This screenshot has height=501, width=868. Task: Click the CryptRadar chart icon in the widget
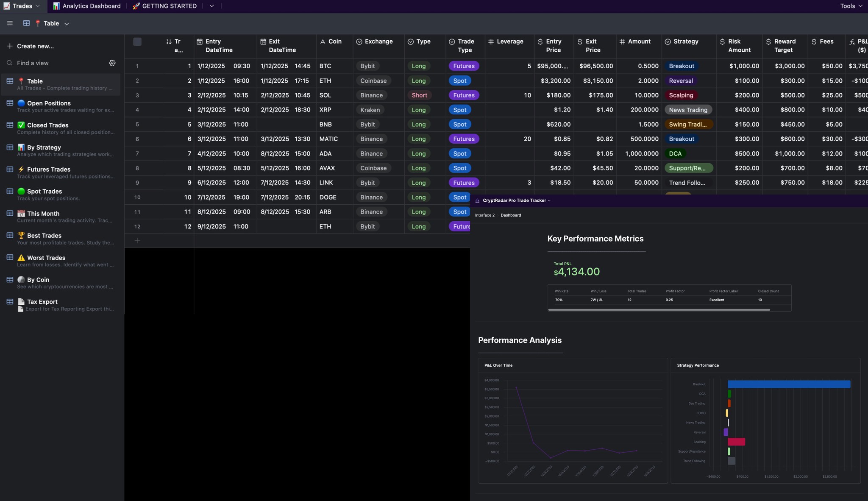click(476, 200)
